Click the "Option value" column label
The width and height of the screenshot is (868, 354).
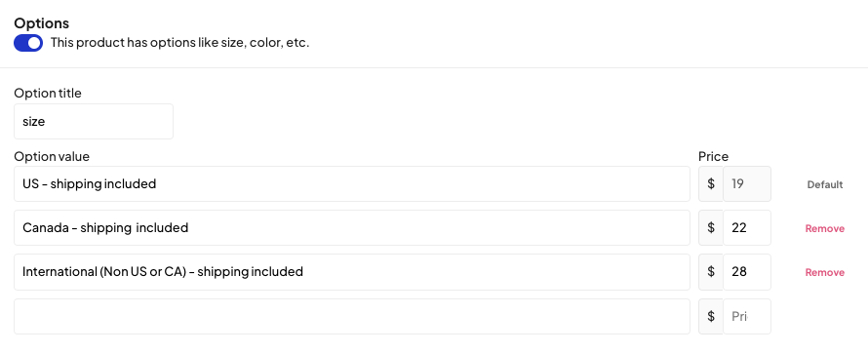[52, 157]
